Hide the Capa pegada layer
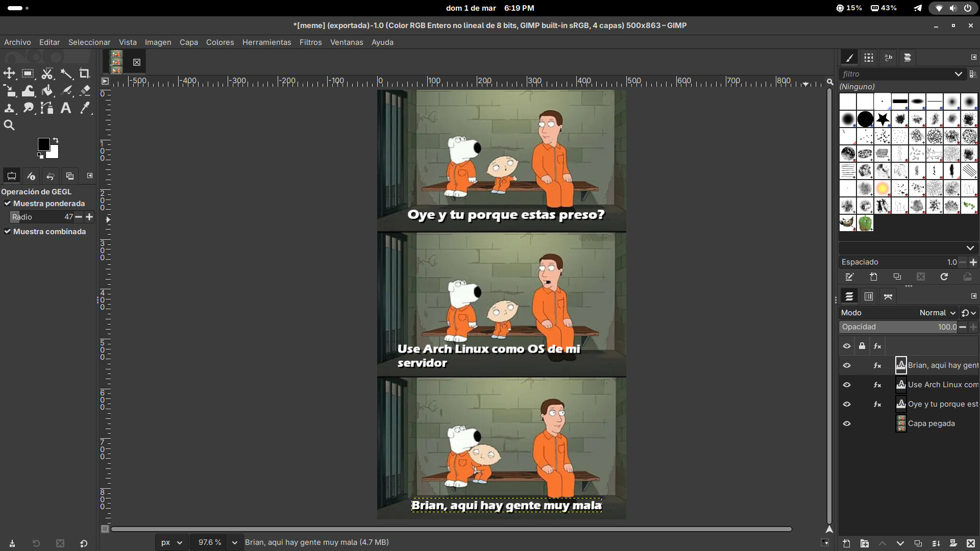Screen dimensions: 980x551 847,423
